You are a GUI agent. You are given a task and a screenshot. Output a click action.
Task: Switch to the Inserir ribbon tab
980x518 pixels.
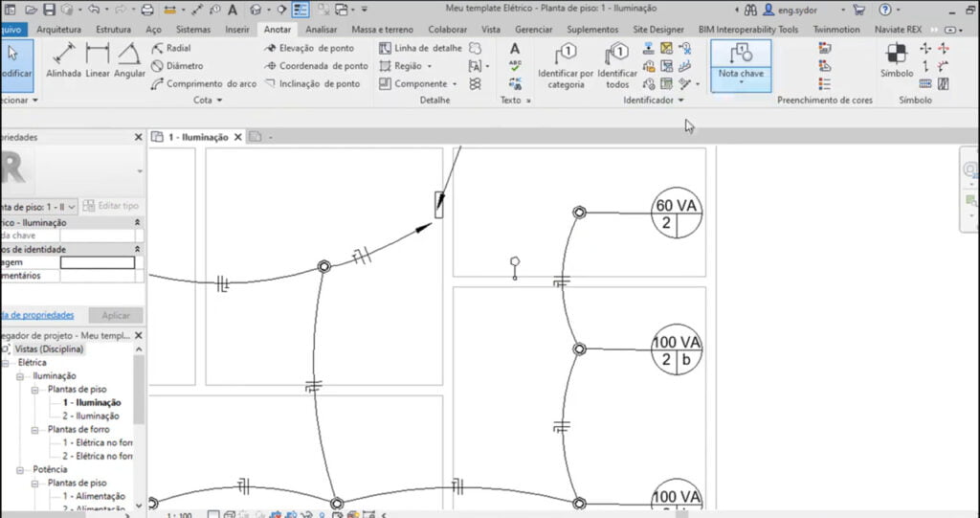coord(237,30)
